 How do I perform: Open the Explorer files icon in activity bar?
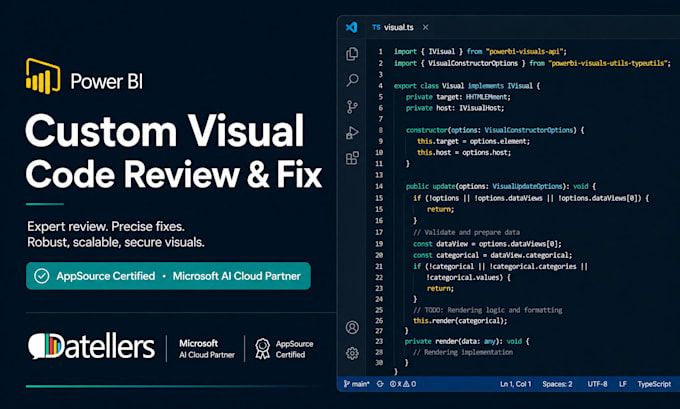352,54
